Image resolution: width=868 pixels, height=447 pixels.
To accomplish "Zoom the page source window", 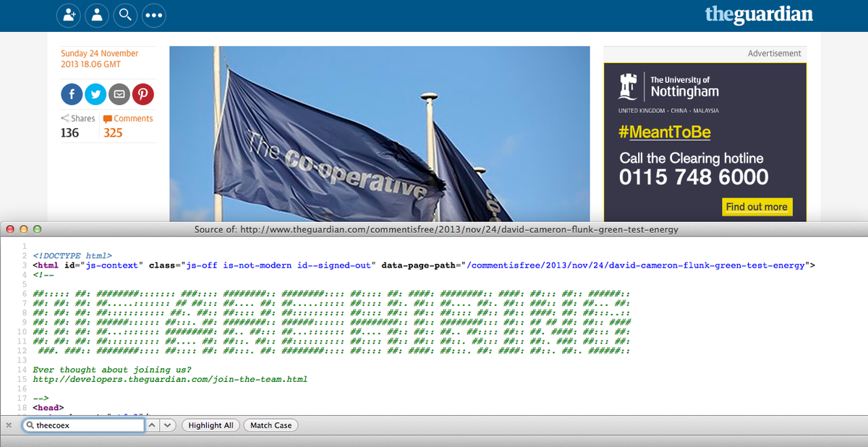I will click(38, 229).
